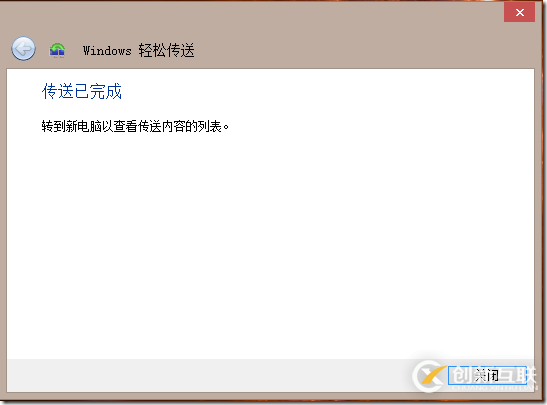The width and height of the screenshot is (547, 405).
Task: Click the orange-white watermark logo icon
Action: (429, 376)
